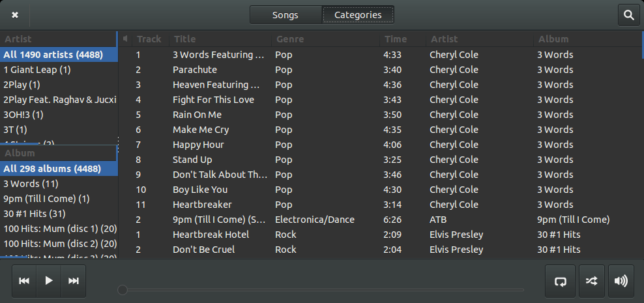644x303 pixels.
Task: Click 30 #1 Hits album on Heartbreak Hotel row
Action: click(x=559, y=235)
